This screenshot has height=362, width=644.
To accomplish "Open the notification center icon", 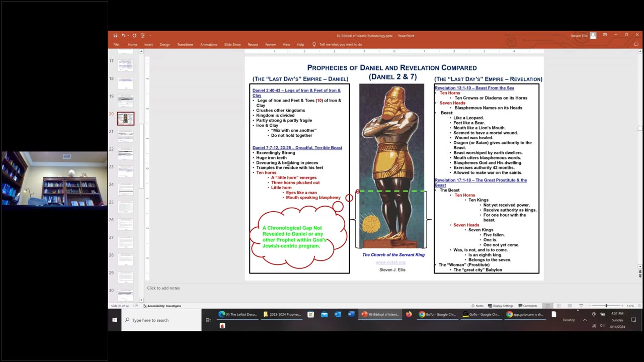I will tap(633, 320).
